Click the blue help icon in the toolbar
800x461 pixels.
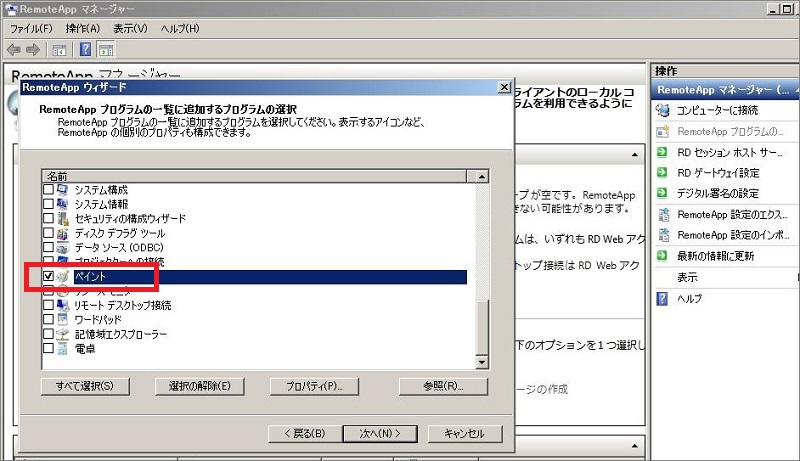(85, 49)
